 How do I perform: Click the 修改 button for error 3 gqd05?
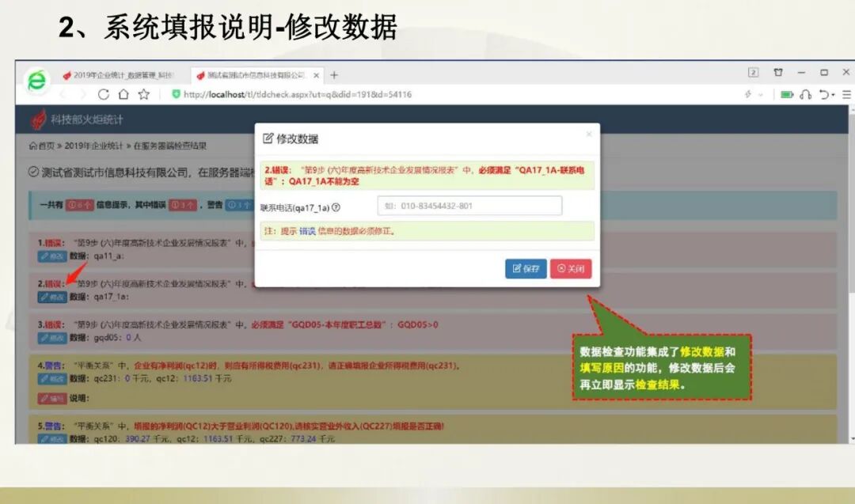(51, 338)
